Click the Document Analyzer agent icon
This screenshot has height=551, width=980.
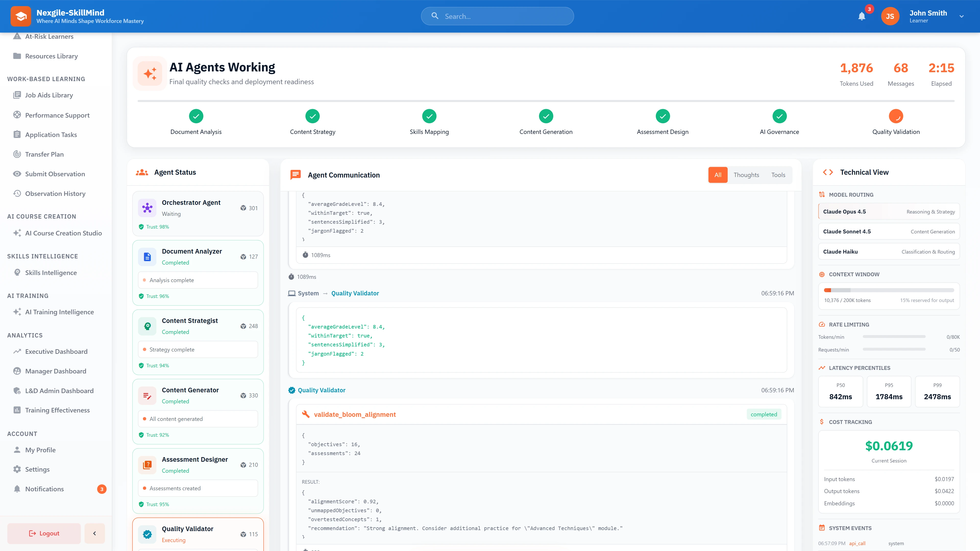[147, 257]
